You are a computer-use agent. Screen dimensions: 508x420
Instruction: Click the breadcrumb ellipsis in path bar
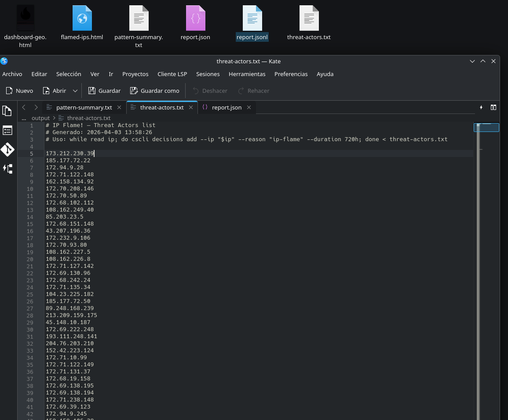tap(24, 118)
